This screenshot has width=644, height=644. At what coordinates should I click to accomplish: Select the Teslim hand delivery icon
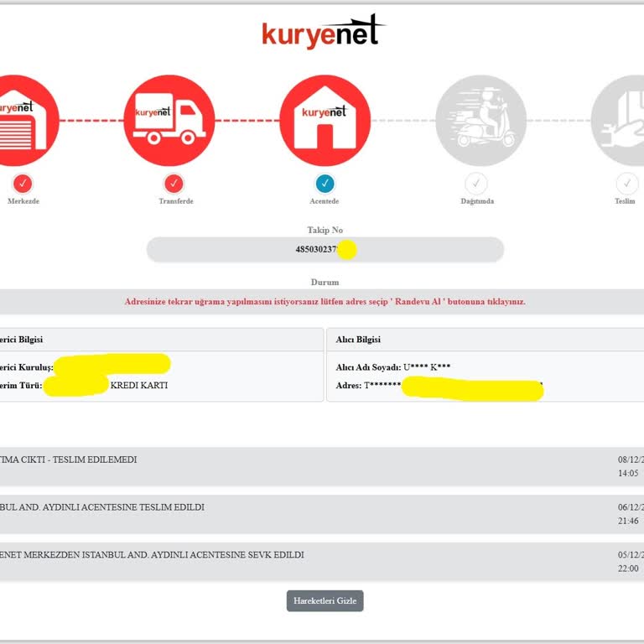point(618,121)
